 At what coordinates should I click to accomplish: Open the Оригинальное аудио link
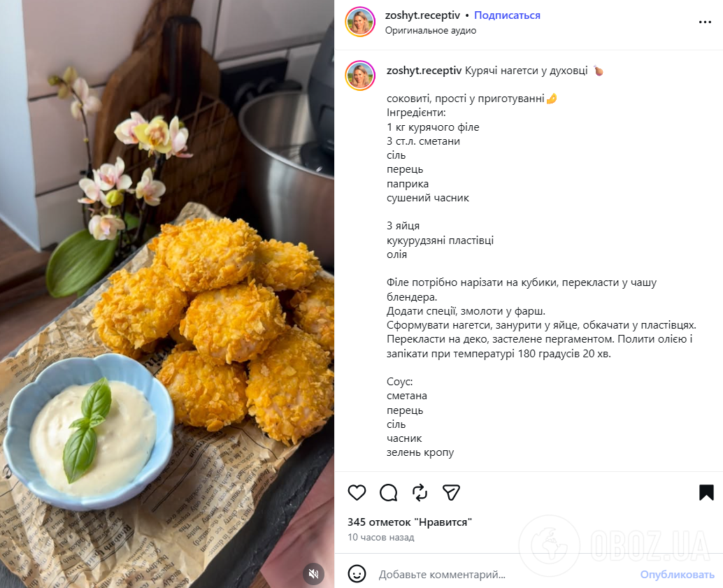point(430,30)
